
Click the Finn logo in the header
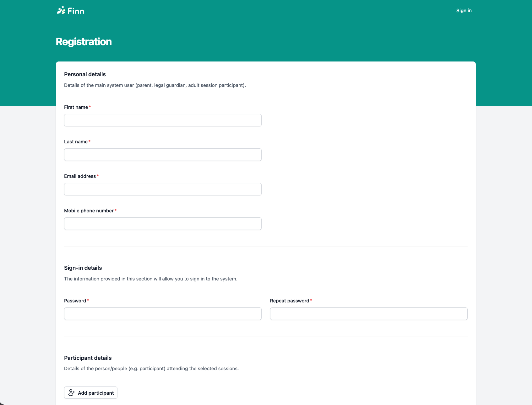(x=71, y=10)
